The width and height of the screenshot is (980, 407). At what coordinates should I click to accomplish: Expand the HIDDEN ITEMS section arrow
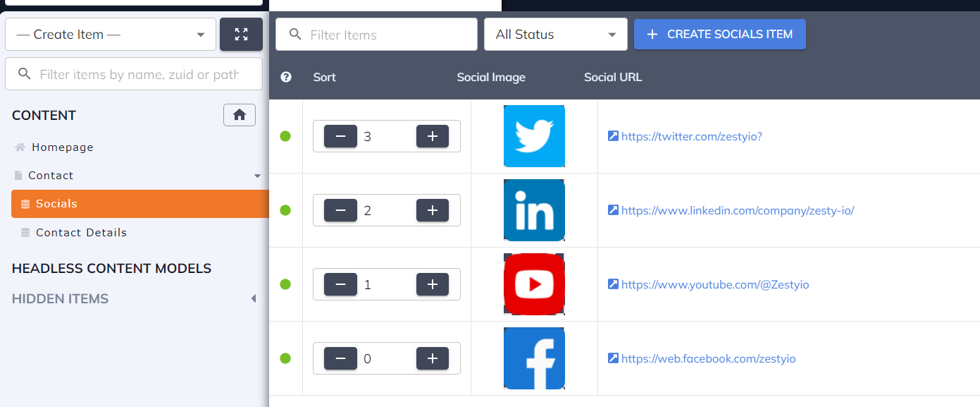tap(254, 299)
